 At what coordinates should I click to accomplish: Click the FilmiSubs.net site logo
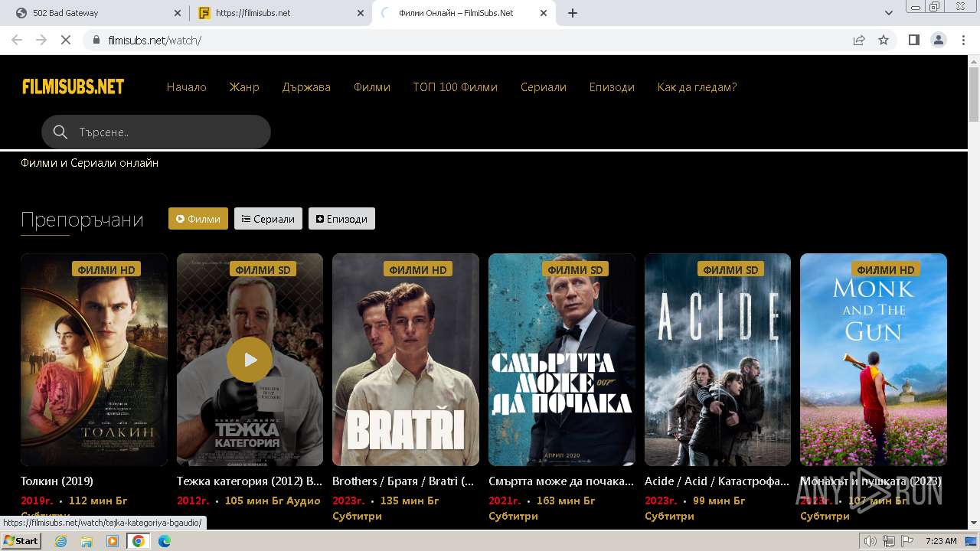tap(73, 86)
